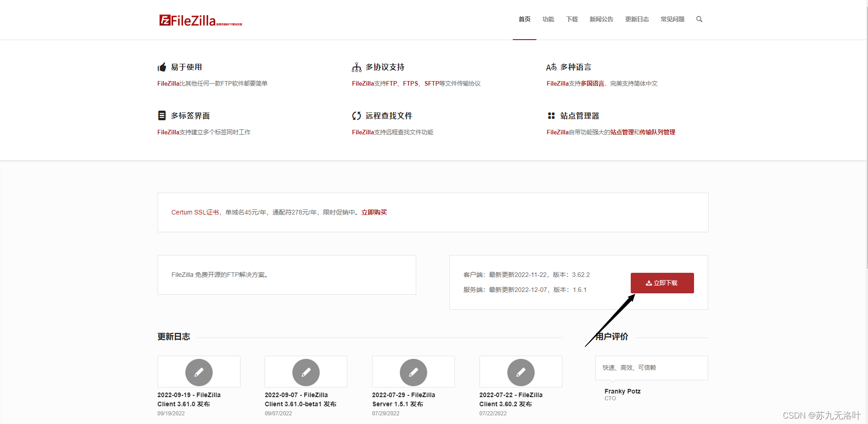The width and height of the screenshot is (868, 424).
Task: Click the FileZilla link under 远程查找文件
Action: point(363,132)
